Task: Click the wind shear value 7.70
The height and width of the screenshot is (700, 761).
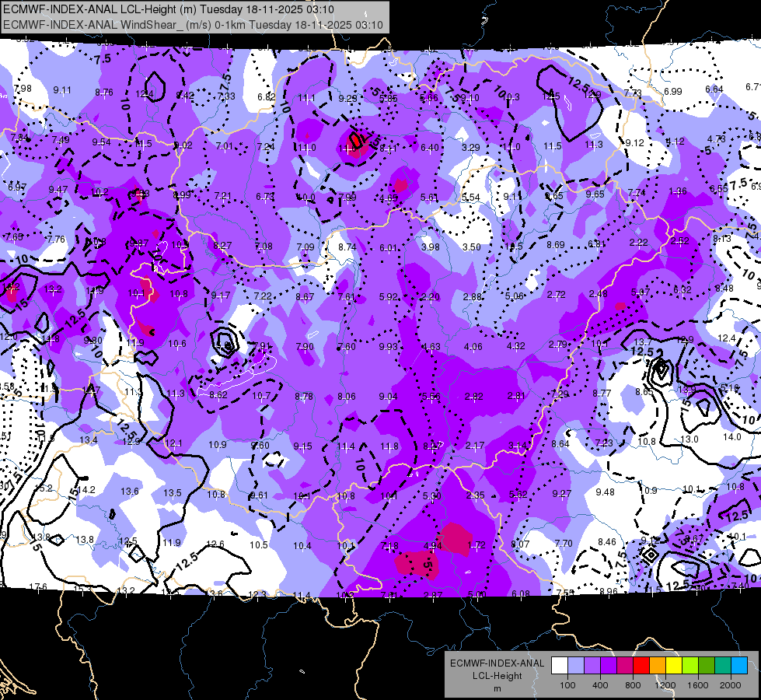Action: coord(564,543)
